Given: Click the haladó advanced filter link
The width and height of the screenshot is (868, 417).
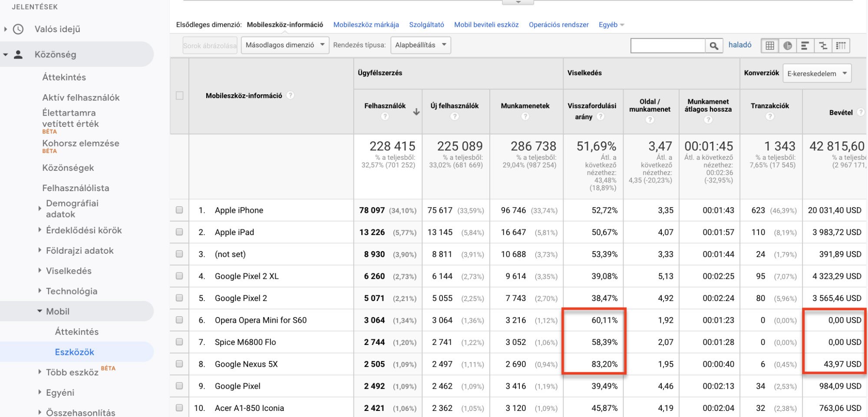Looking at the screenshot, I should click(x=740, y=45).
